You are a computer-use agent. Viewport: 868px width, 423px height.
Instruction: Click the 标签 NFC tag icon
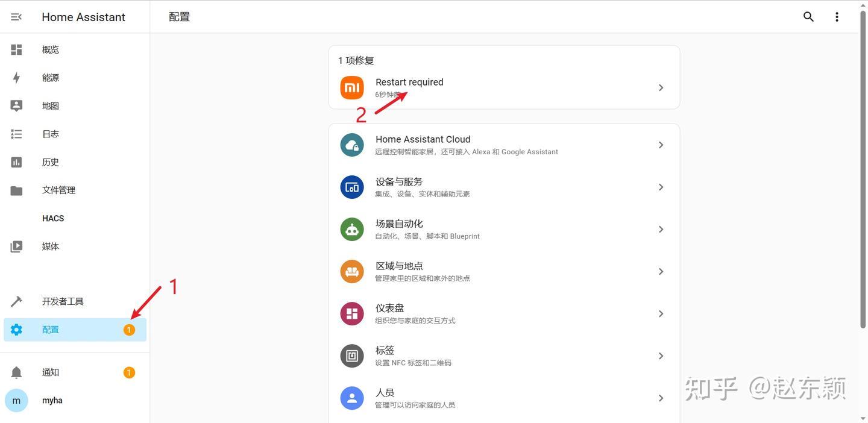point(352,356)
